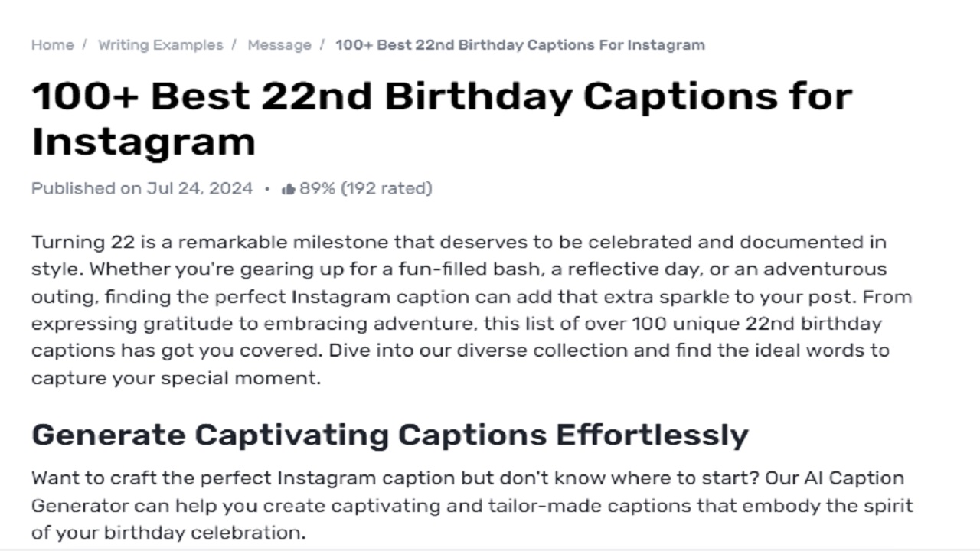The width and height of the screenshot is (980, 551).
Task: Click the phrase capture your special moment
Action: (x=173, y=377)
